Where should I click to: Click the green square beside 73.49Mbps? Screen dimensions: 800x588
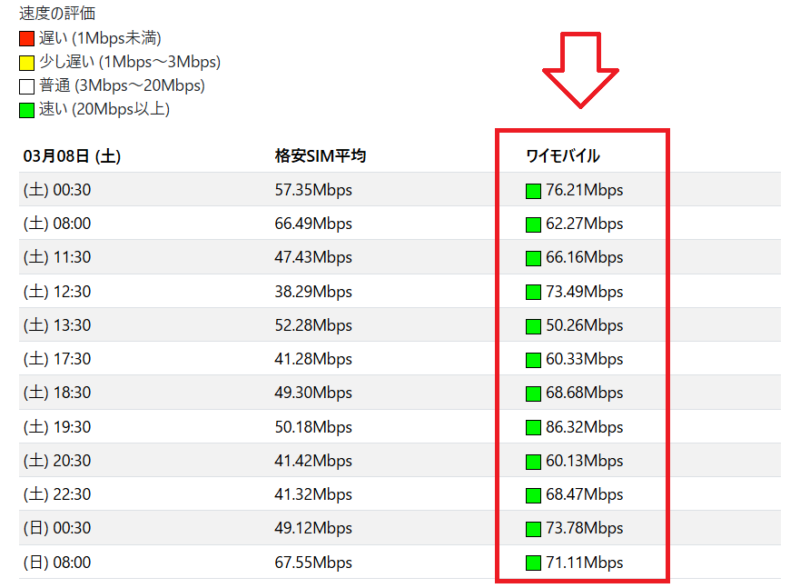[533, 292]
